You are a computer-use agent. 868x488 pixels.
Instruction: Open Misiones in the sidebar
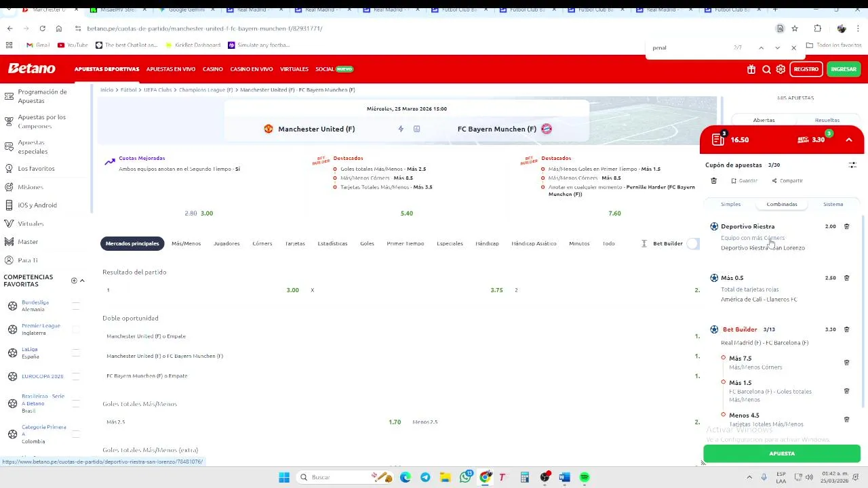coord(31,187)
